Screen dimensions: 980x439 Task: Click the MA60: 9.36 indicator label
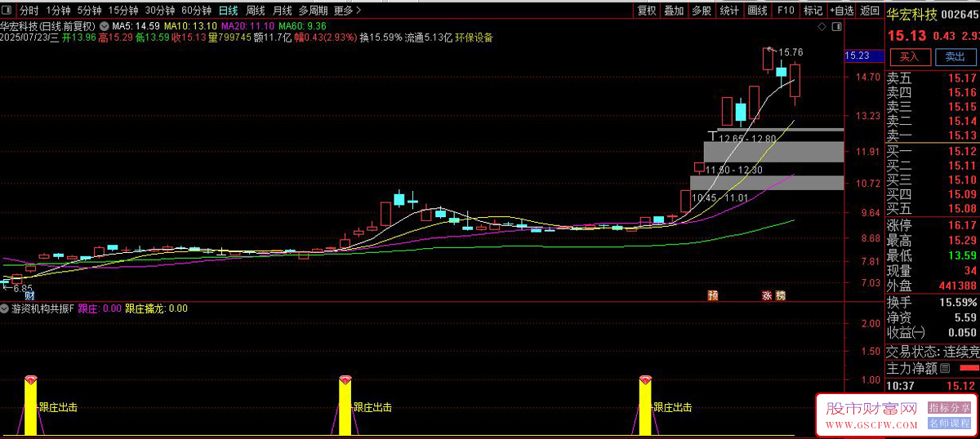click(304, 25)
